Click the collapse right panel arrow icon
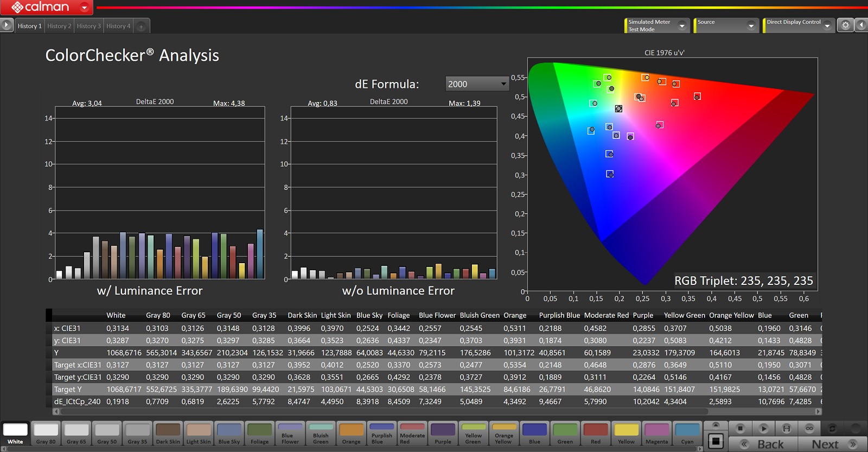The height and width of the screenshot is (452, 868). pyautogui.click(x=861, y=25)
